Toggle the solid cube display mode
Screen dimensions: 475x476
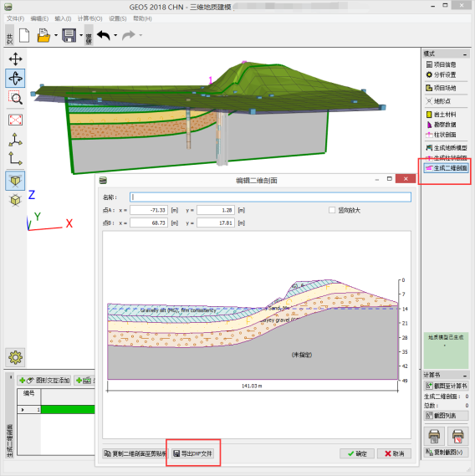pos(15,181)
